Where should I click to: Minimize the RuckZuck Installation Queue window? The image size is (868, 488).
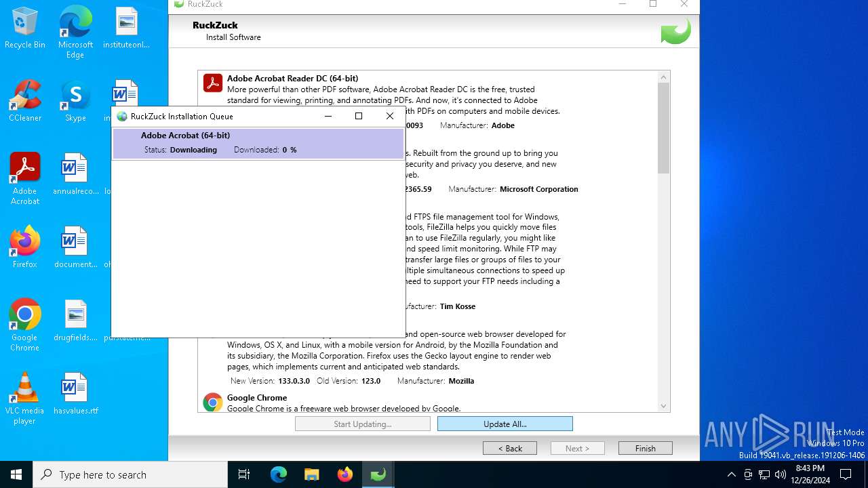pyautogui.click(x=328, y=116)
